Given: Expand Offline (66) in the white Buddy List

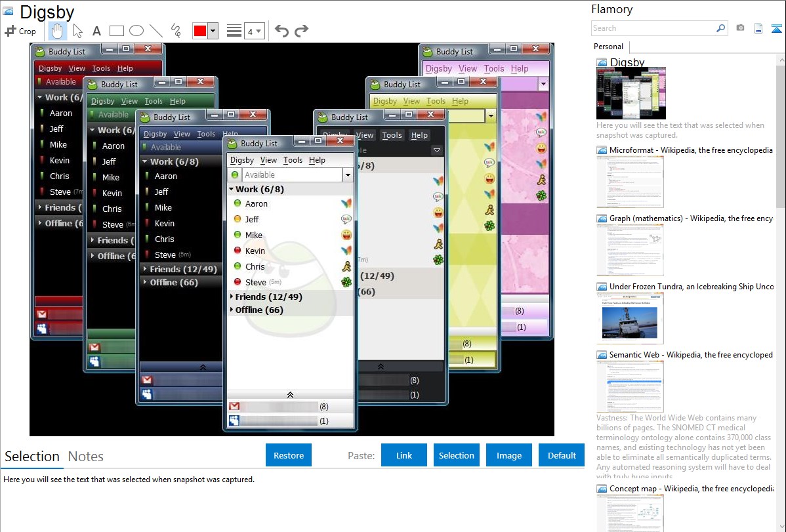Looking at the screenshot, I should [x=232, y=310].
